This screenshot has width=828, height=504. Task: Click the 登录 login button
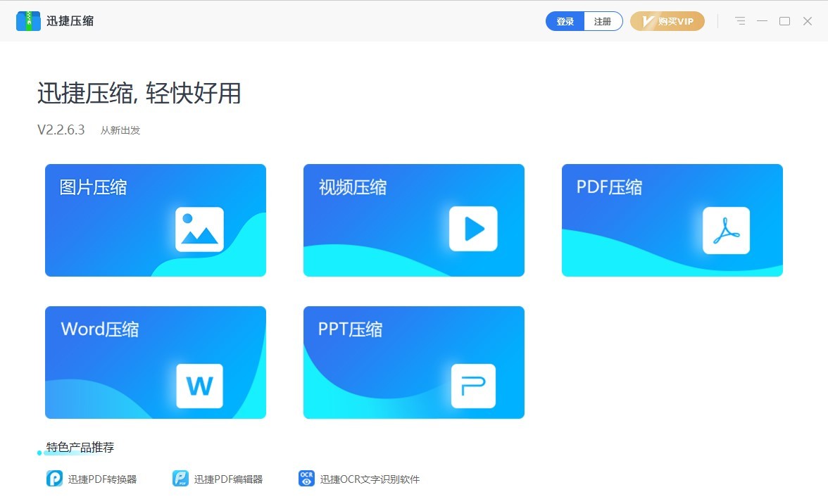(565, 21)
